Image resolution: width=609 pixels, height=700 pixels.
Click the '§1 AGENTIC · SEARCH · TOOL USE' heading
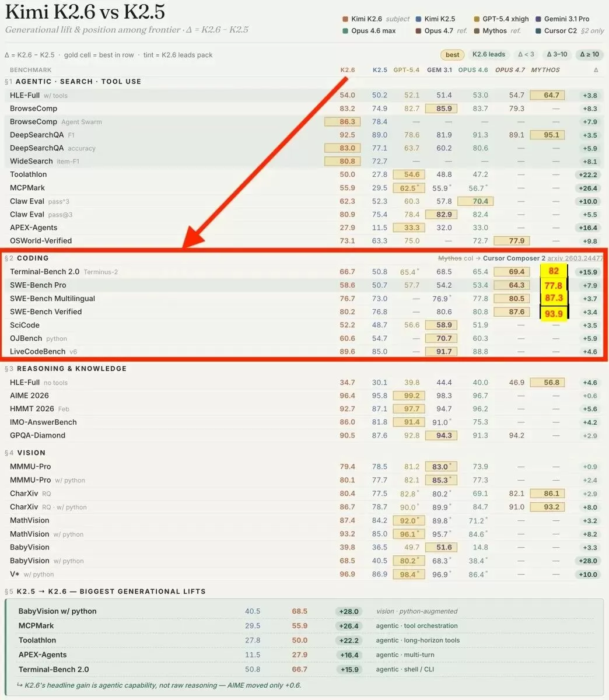point(73,82)
